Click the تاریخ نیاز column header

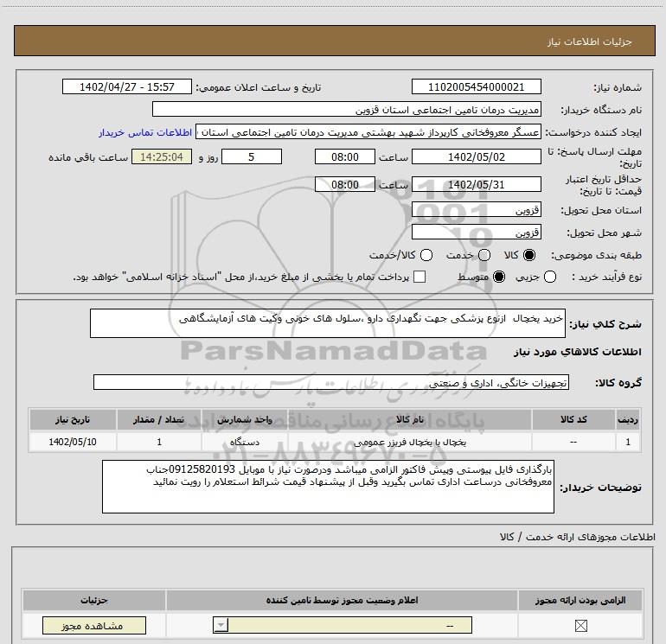click(73, 419)
